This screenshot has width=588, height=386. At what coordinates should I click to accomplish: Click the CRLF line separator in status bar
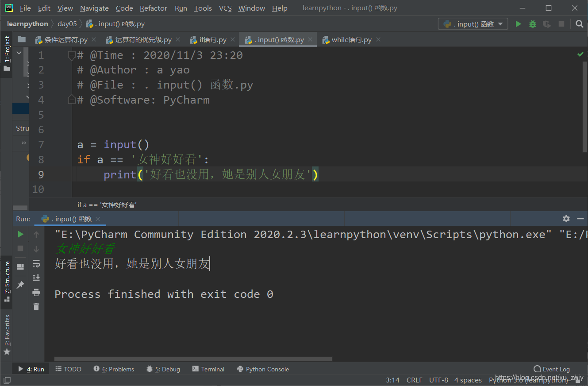(415, 380)
